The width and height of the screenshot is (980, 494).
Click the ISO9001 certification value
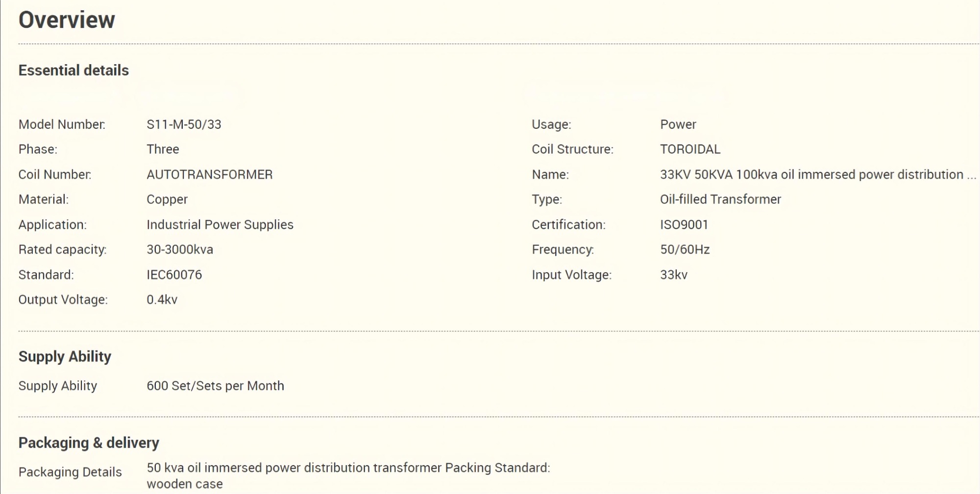[x=684, y=225]
